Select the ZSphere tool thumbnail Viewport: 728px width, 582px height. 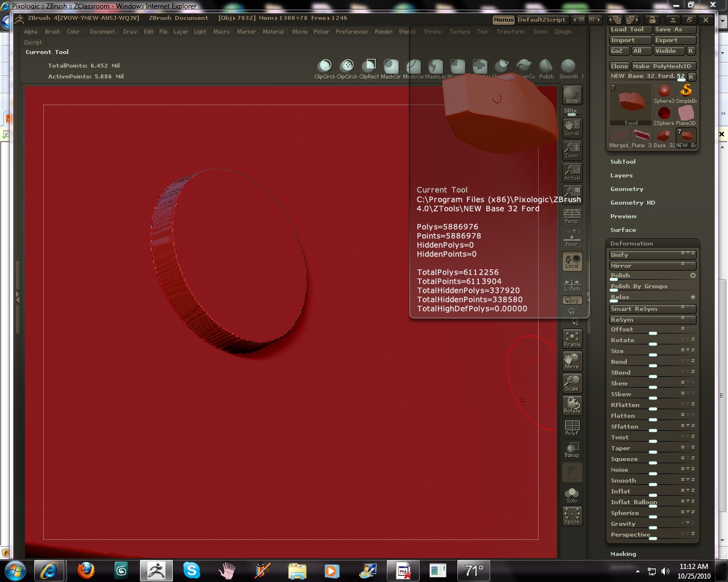(x=664, y=116)
